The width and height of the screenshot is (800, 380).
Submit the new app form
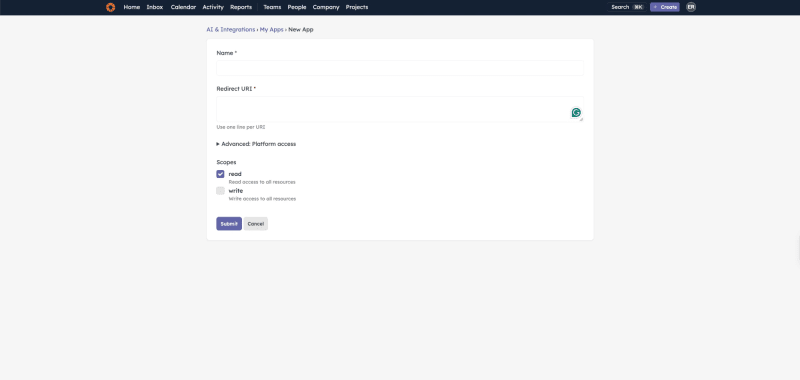229,224
